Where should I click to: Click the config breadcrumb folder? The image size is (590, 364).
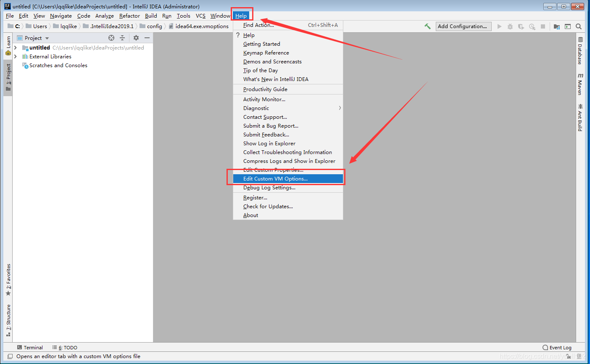(x=151, y=26)
